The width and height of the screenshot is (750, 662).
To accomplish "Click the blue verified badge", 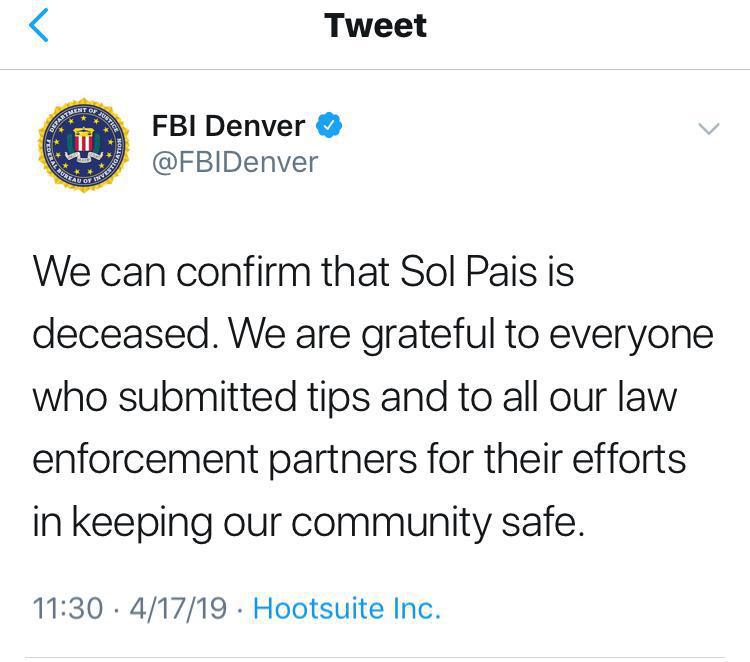I will [x=329, y=125].
